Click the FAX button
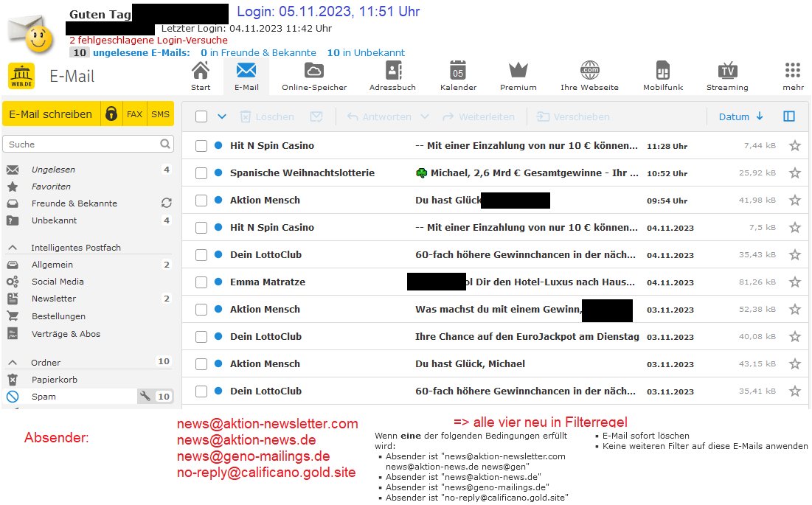Viewport: 812px width, 505px height. tap(135, 114)
